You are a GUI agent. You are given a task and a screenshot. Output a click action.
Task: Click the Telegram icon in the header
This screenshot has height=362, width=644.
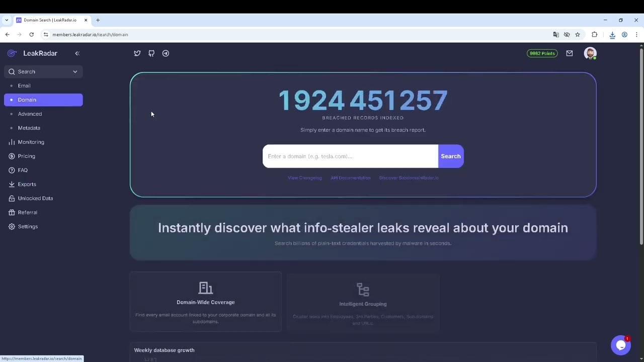pos(166,53)
